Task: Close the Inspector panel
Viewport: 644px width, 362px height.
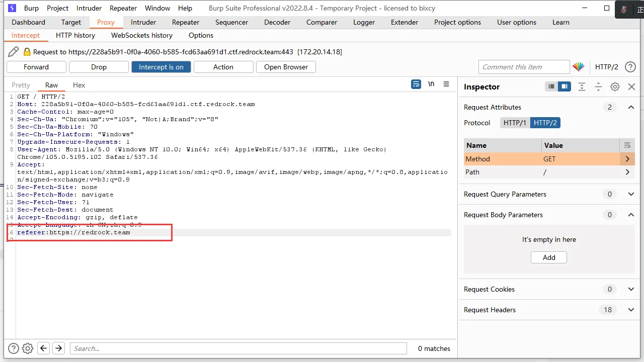Action: 631,87
